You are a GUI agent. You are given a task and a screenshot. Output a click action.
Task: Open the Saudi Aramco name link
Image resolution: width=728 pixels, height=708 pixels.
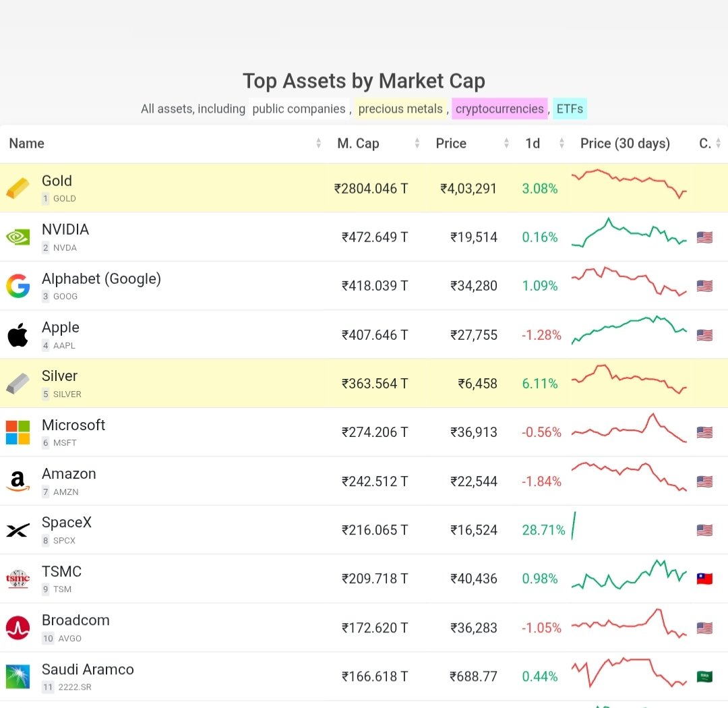click(88, 670)
